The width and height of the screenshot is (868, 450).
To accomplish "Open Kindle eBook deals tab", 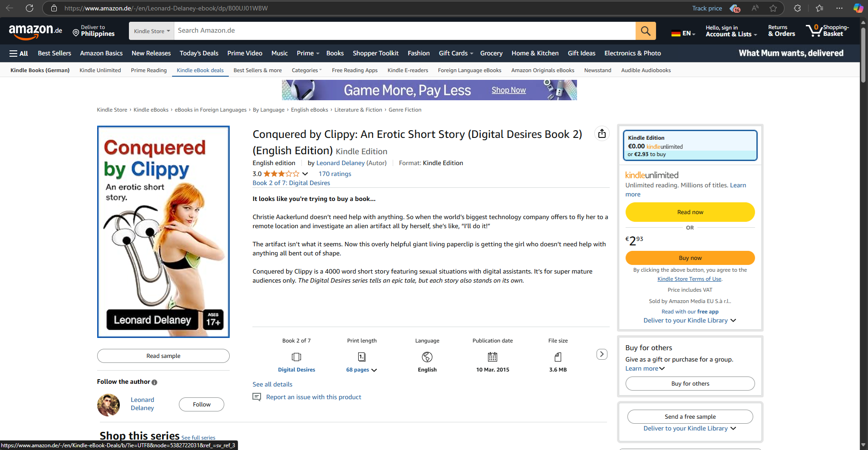I will coord(200,70).
